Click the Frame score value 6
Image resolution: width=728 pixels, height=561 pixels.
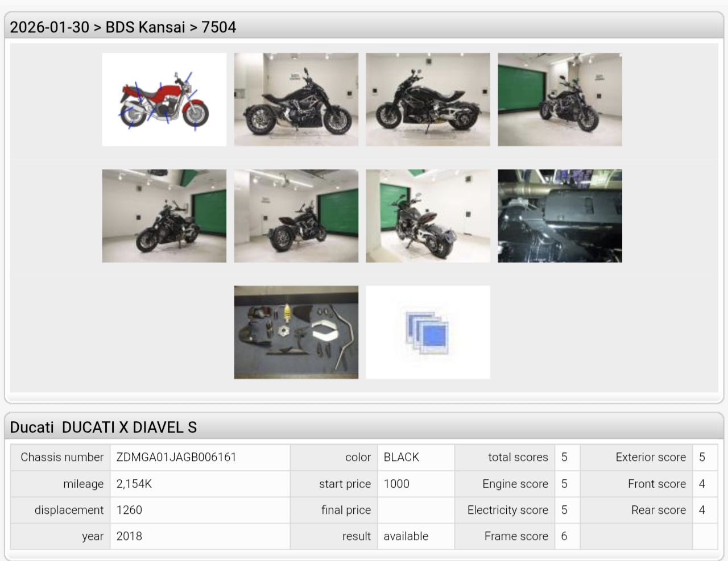tap(564, 537)
